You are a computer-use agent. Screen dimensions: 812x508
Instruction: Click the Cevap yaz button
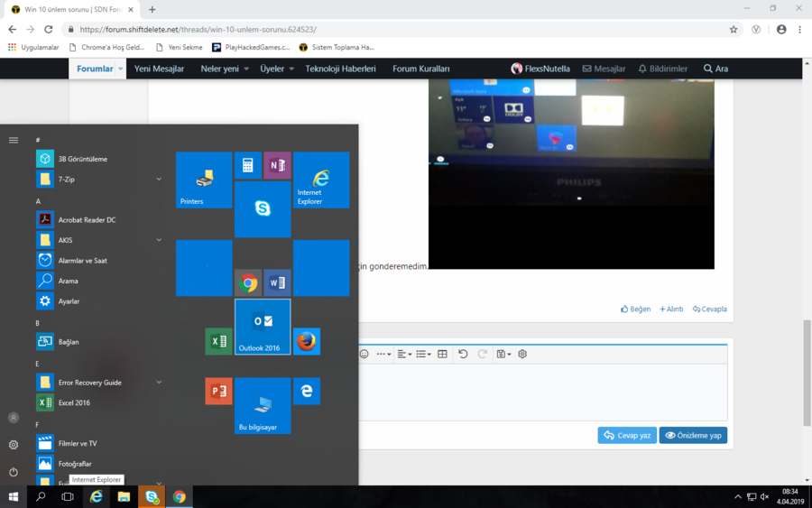[627, 435]
